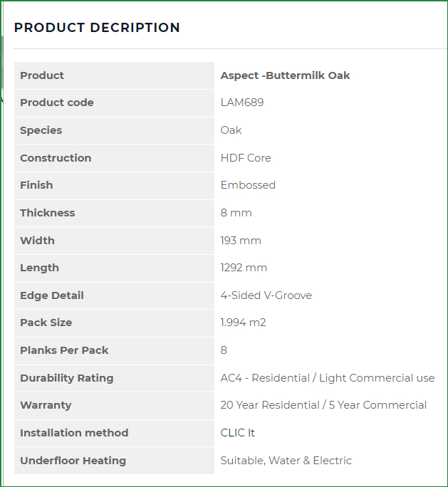Open the CLIC It installation method link
448x487 pixels.
coord(237,433)
